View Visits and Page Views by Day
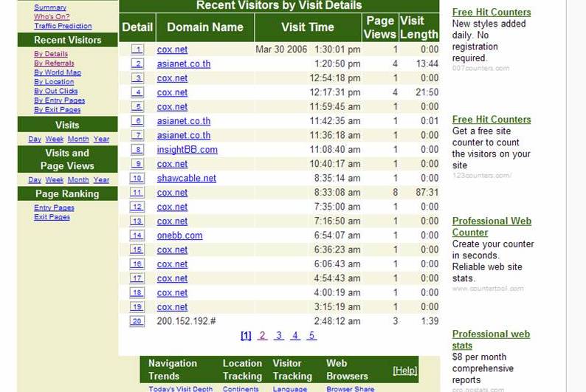The width and height of the screenshot is (586, 392). coord(35,179)
